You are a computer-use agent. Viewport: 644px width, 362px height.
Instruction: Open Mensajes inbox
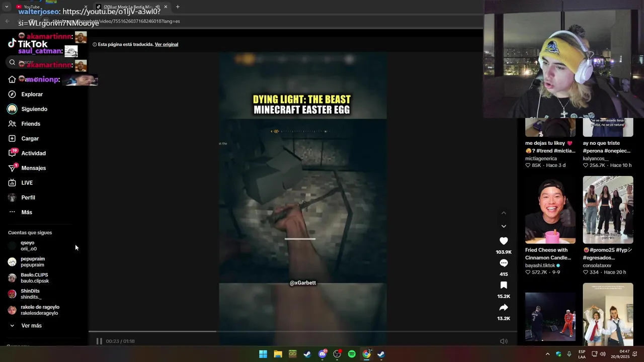(x=33, y=168)
